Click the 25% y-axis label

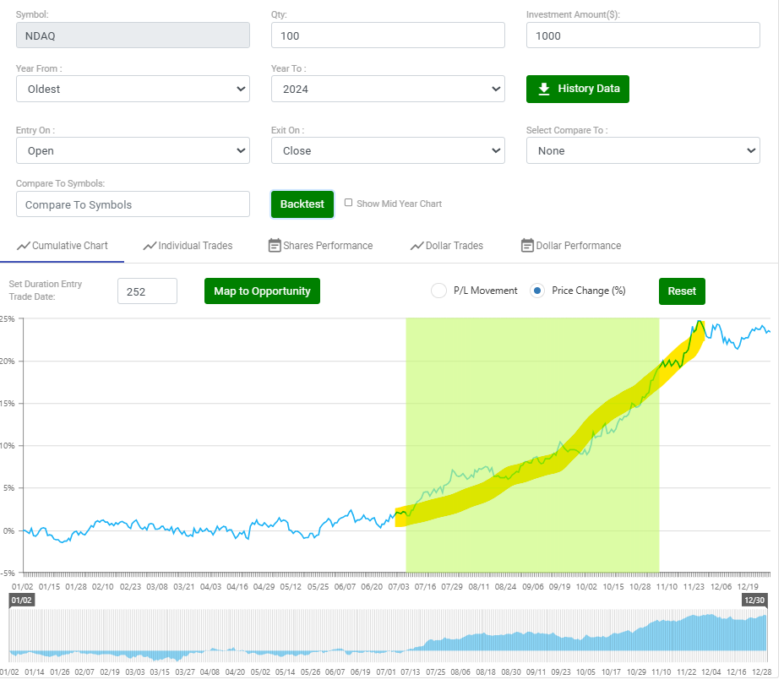[8, 320]
